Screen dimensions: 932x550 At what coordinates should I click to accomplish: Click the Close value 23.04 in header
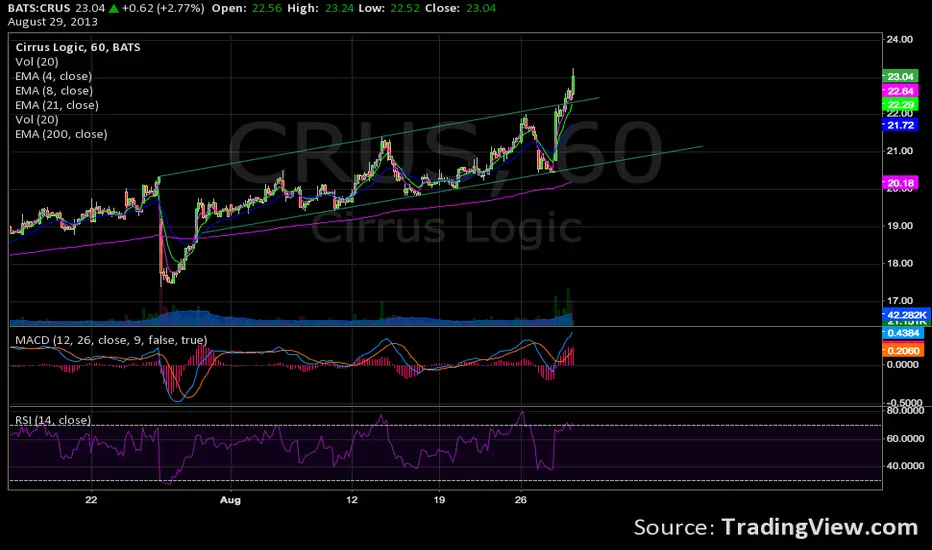pyautogui.click(x=480, y=8)
